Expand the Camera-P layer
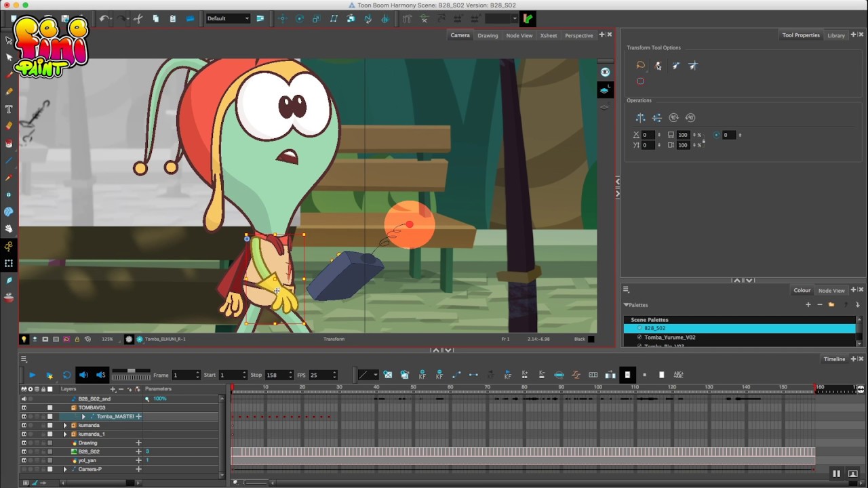This screenshot has width=868, height=488. [65, 470]
